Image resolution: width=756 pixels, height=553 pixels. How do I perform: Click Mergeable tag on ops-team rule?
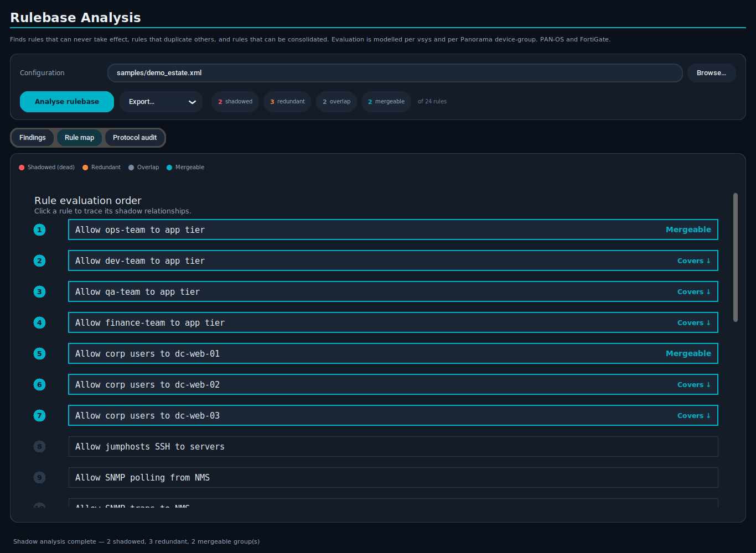point(688,229)
